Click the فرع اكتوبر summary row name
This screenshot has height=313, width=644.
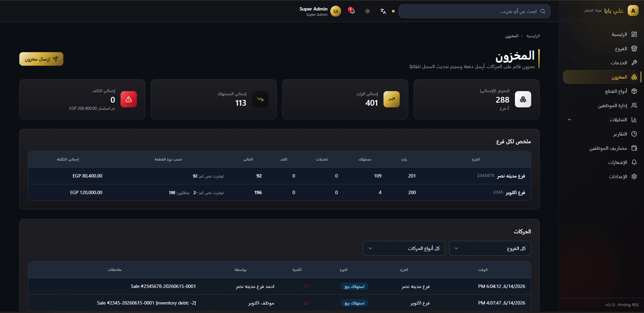(x=515, y=192)
